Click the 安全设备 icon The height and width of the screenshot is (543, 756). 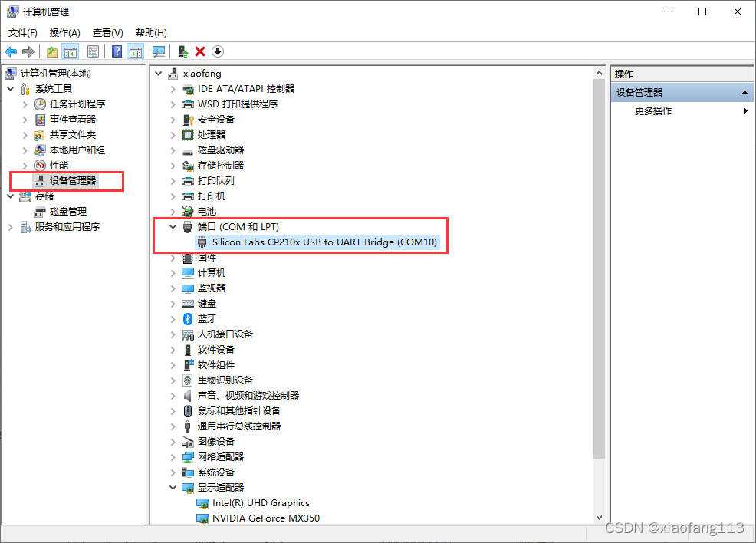pos(188,120)
